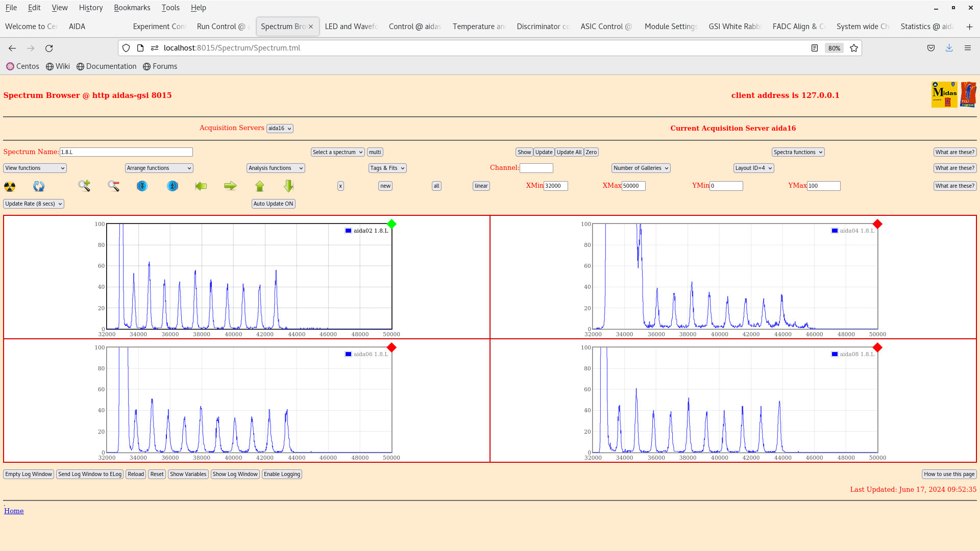This screenshot has height=551, width=980.
Task: Open the Analysis functions dropdown
Action: click(x=276, y=168)
